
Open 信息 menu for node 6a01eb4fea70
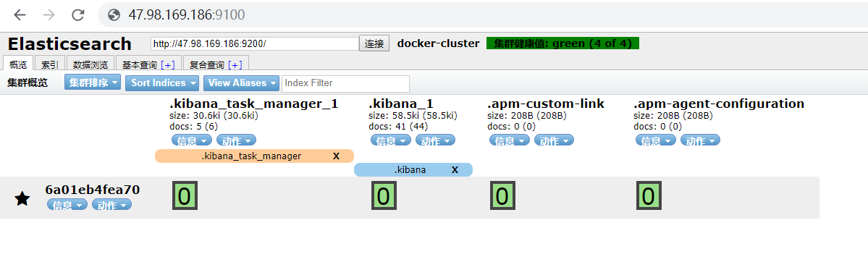coord(67,205)
